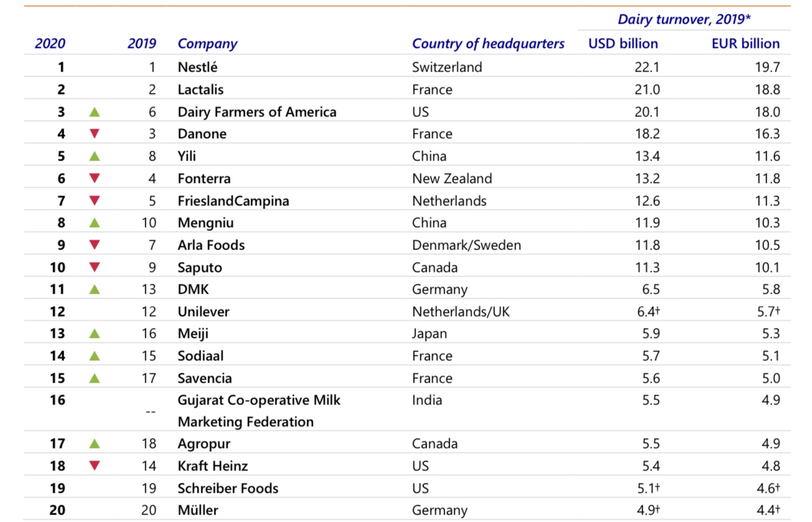
Task: Select the Müller company name
Action: click(x=198, y=510)
